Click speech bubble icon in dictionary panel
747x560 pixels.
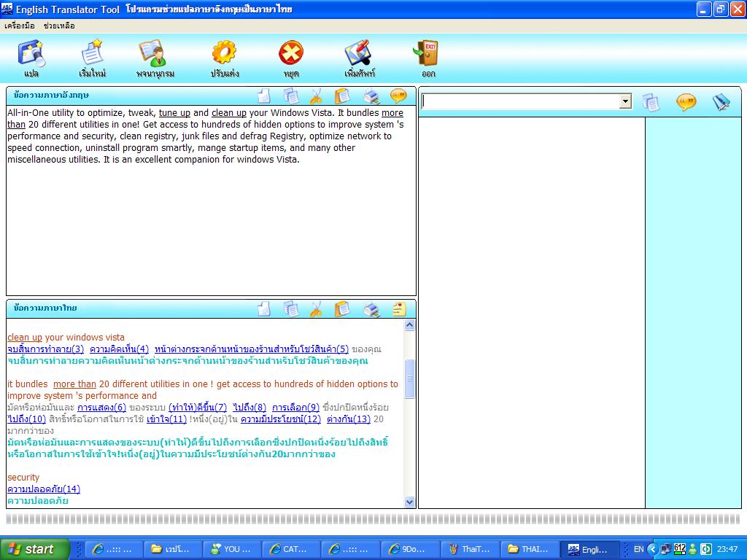pos(686,102)
